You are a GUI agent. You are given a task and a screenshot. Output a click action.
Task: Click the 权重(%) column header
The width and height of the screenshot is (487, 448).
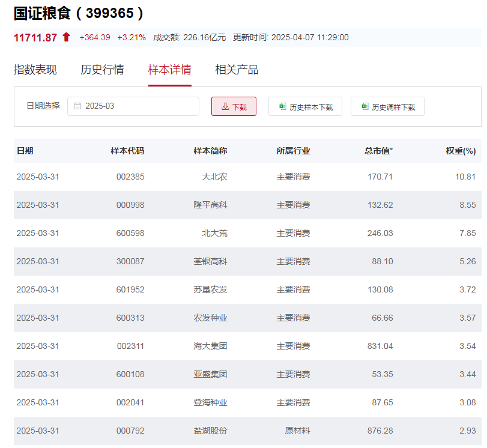pyautogui.click(x=461, y=151)
